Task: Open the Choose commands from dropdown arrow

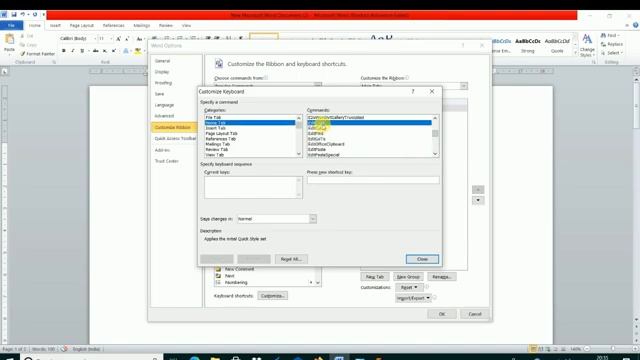Action: tap(318, 85)
